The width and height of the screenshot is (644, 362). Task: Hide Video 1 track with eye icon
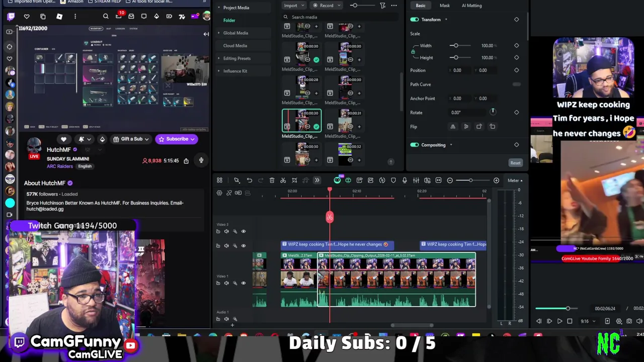[244, 283]
